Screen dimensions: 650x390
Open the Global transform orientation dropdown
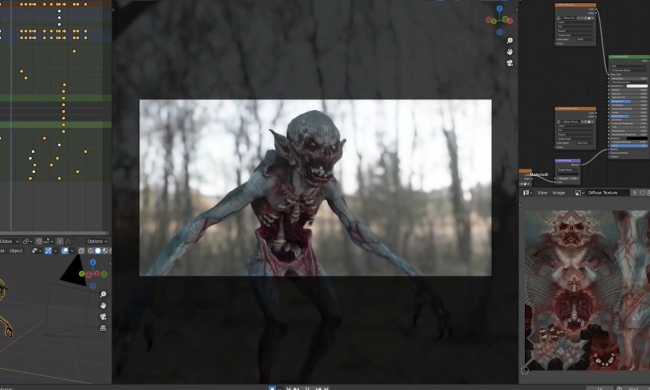pos(9,241)
